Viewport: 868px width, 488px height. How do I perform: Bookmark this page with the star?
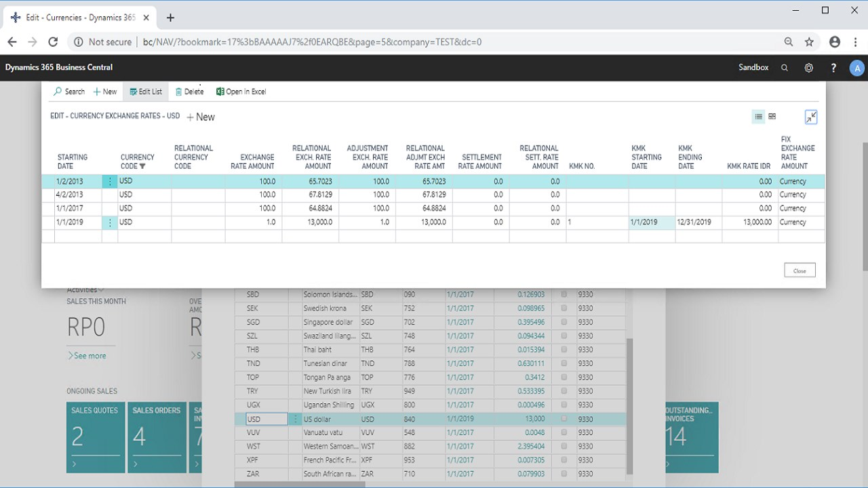(809, 42)
